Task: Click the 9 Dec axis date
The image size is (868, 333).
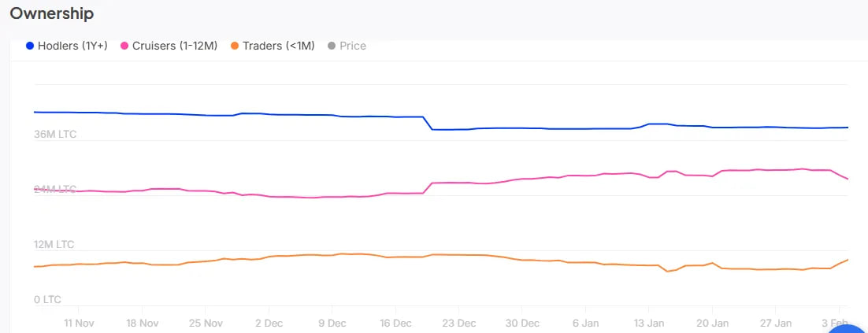Action: (x=332, y=323)
